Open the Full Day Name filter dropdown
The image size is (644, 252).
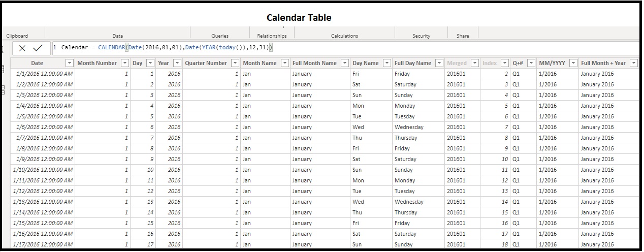click(x=439, y=63)
